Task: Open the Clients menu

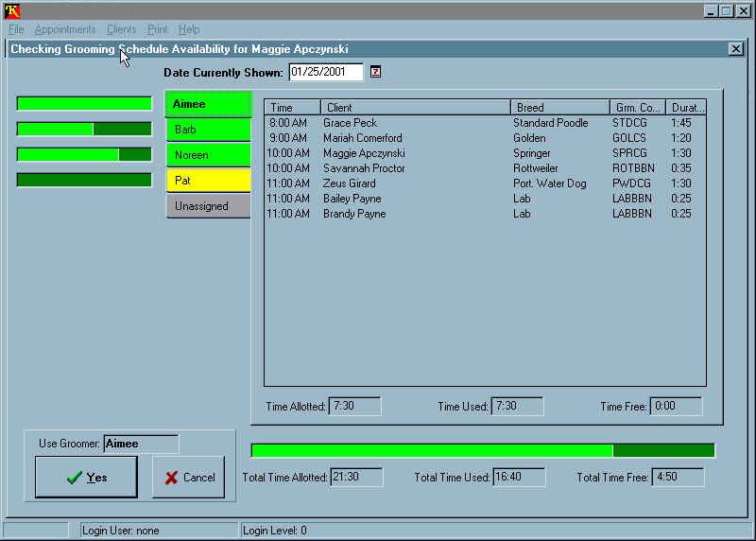Action: point(121,29)
